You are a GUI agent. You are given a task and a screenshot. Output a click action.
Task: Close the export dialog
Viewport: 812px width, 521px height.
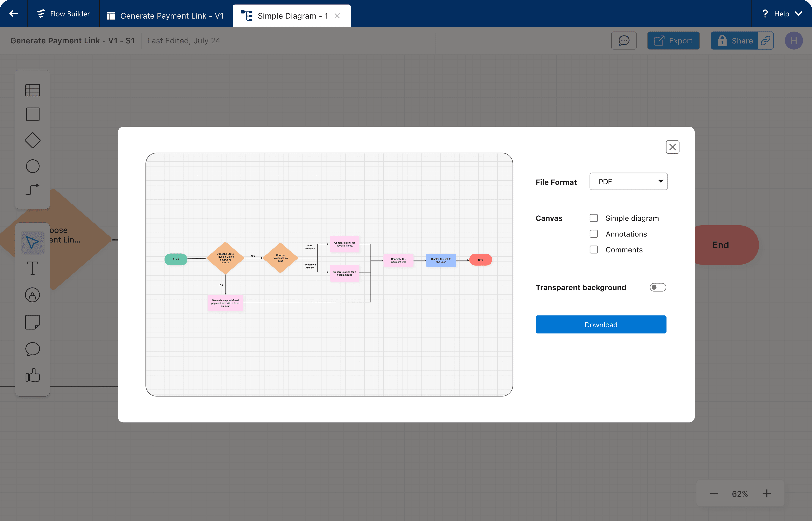[x=672, y=147]
